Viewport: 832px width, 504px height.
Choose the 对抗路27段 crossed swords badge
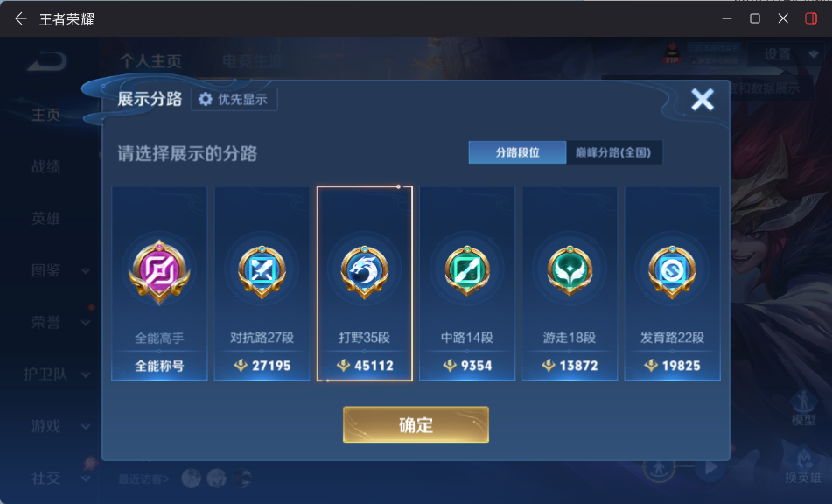click(262, 271)
